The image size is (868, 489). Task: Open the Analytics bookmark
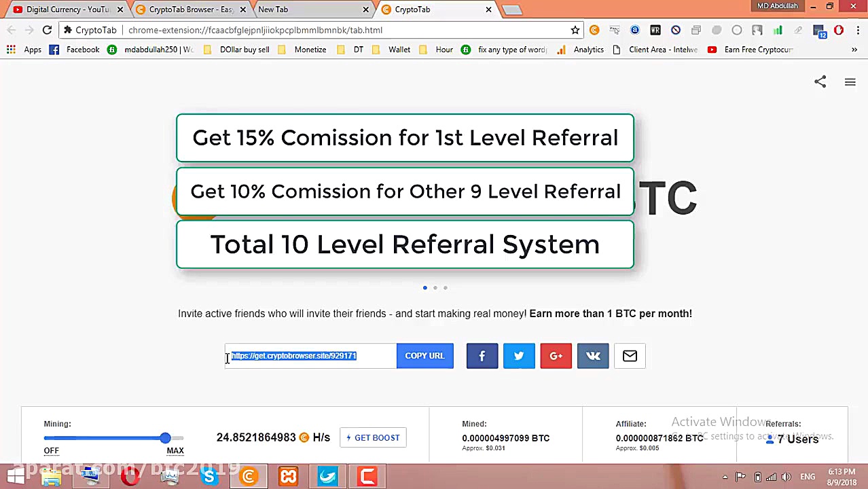coord(581,50)
